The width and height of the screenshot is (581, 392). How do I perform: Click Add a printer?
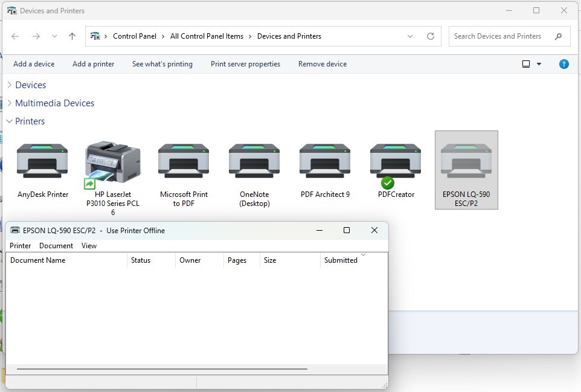click(93, 64)
